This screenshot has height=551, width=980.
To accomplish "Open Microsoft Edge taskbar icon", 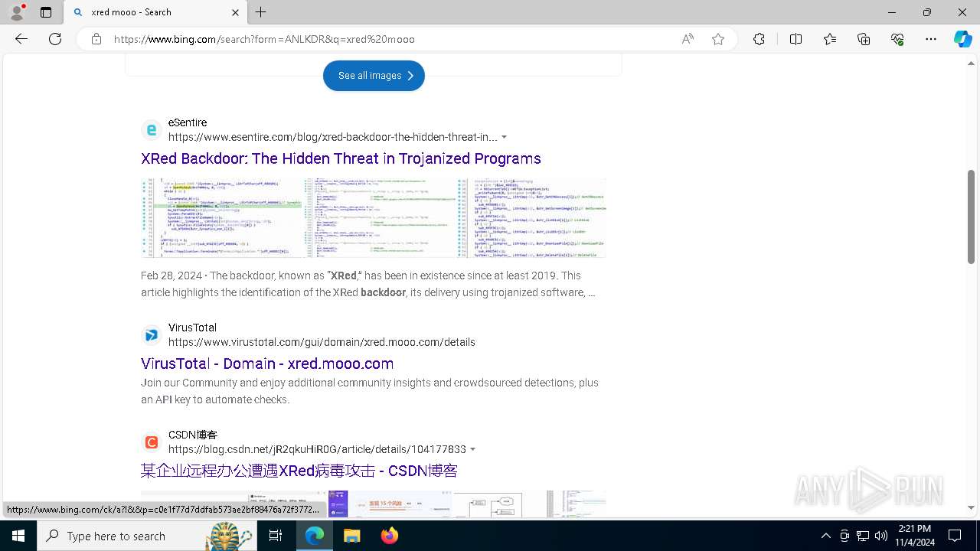I will coord(315,536).
